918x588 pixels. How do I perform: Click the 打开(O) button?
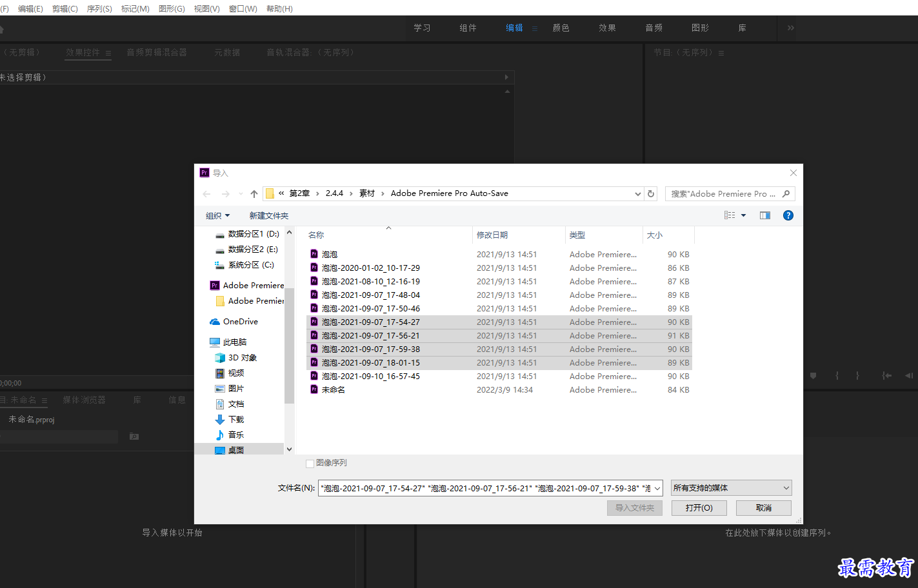coord(699,508)
